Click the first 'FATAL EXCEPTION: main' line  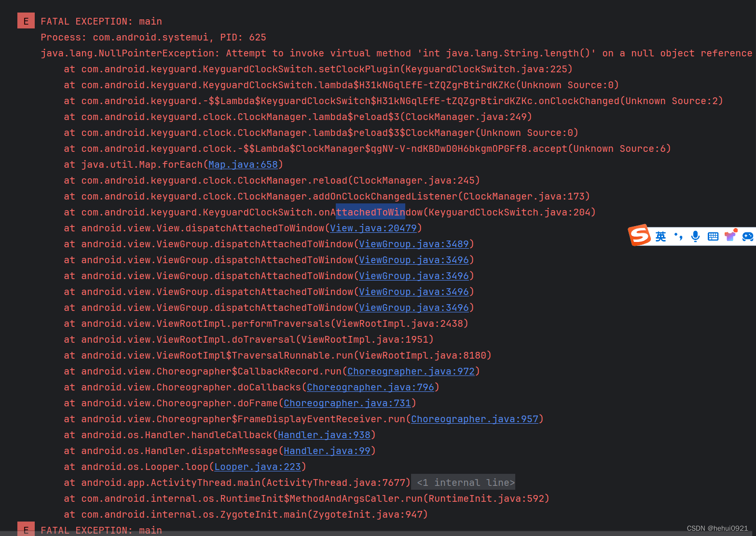click(x=101, y=21)
